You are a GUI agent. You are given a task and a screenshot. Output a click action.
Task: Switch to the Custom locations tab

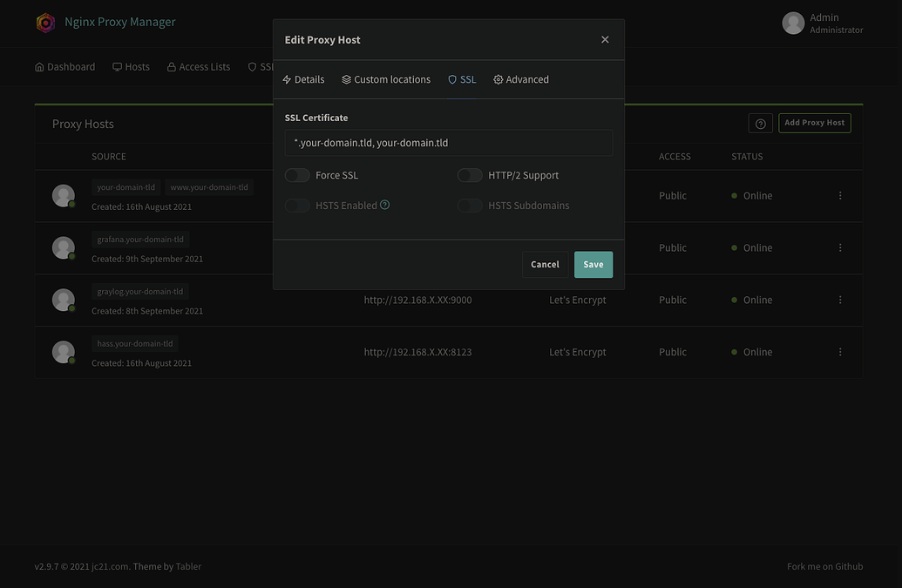coord(391,78)
